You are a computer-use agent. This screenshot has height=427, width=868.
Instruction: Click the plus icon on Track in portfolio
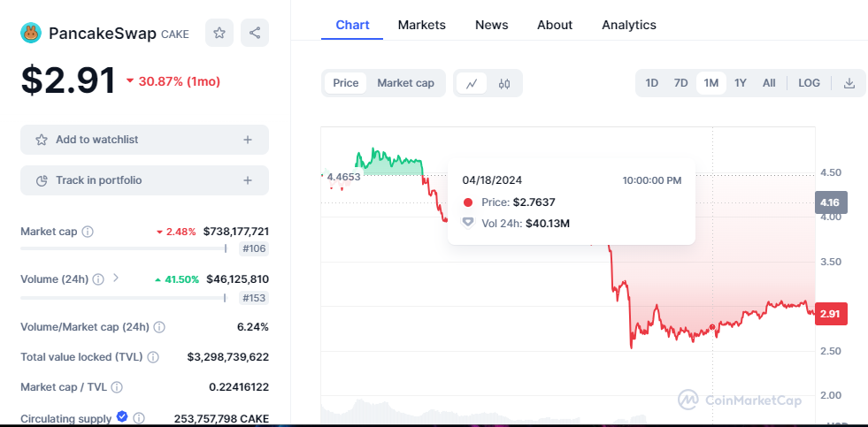[x=248, y=180]
